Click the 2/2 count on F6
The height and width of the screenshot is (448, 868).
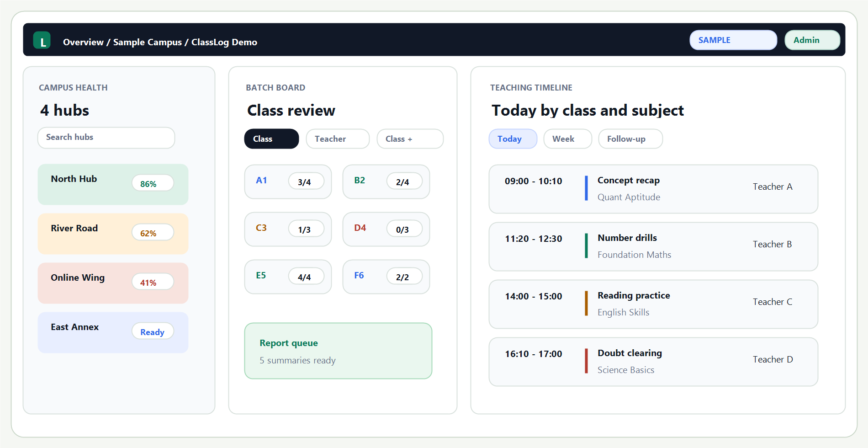pyautogui.click(x=404, y=277)
